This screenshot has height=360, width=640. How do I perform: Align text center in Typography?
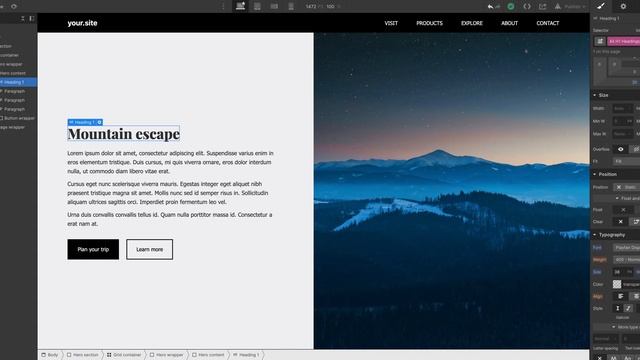[x=635, y=296]
